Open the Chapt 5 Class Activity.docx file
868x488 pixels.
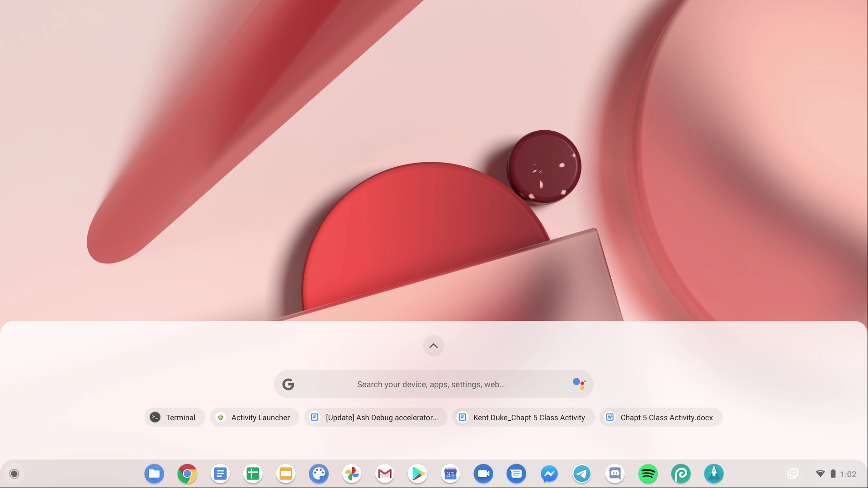[660, 417]
